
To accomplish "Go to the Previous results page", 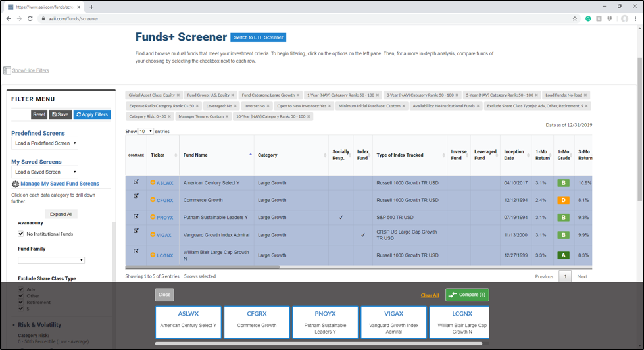I will coord(544,276).
